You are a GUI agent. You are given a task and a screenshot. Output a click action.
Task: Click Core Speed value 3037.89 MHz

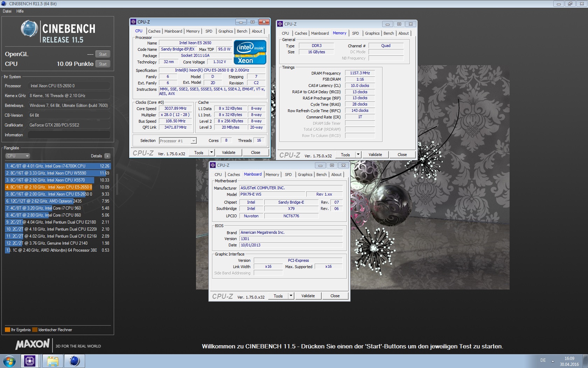[175, 108]
